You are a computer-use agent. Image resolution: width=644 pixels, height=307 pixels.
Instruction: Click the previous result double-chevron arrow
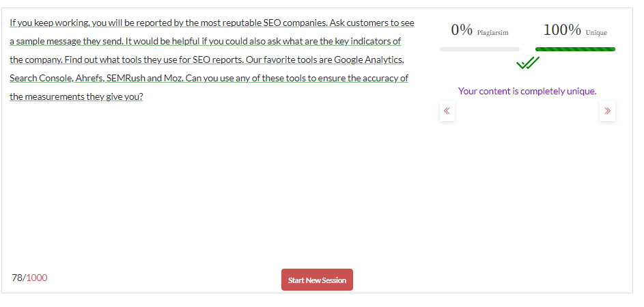pyautogui.click(x=447, y=111)
